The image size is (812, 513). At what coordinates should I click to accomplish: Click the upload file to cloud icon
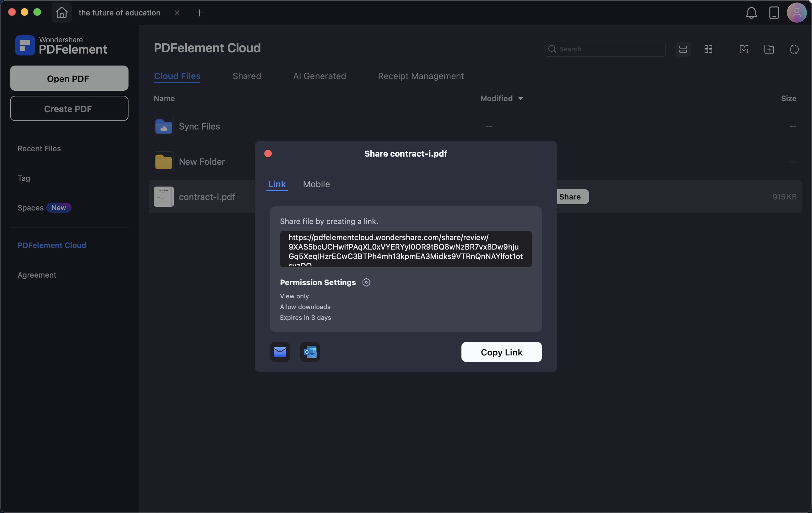coord(744,49)
